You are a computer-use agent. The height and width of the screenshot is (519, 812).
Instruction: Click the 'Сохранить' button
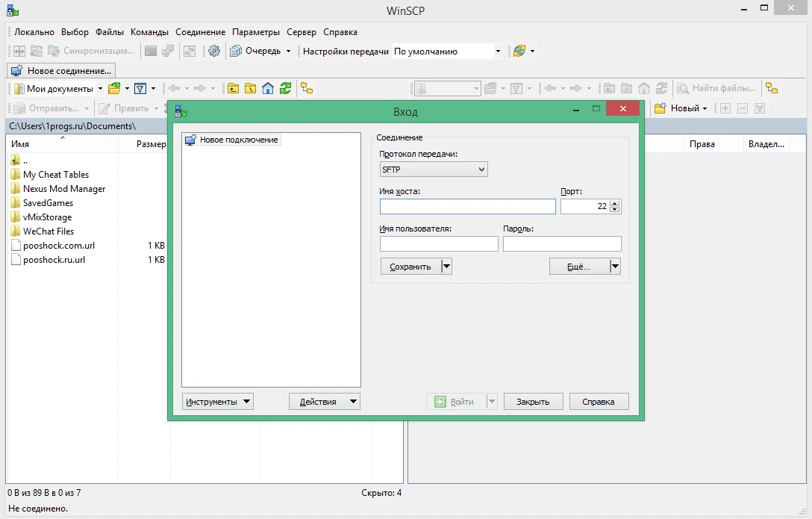pyautogui.click(x=410, y=267)
